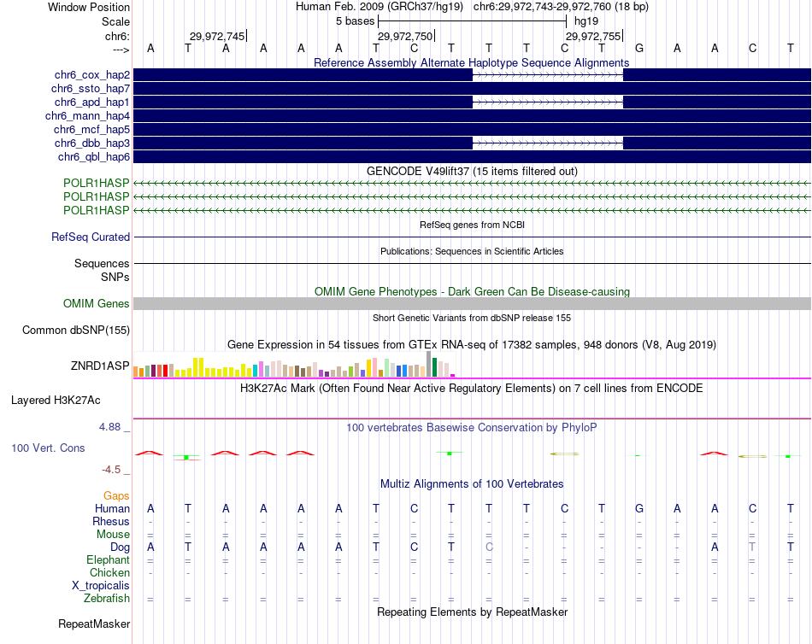
Task: Open the GTEx Gene Expression track title
Action: (472, 345)
